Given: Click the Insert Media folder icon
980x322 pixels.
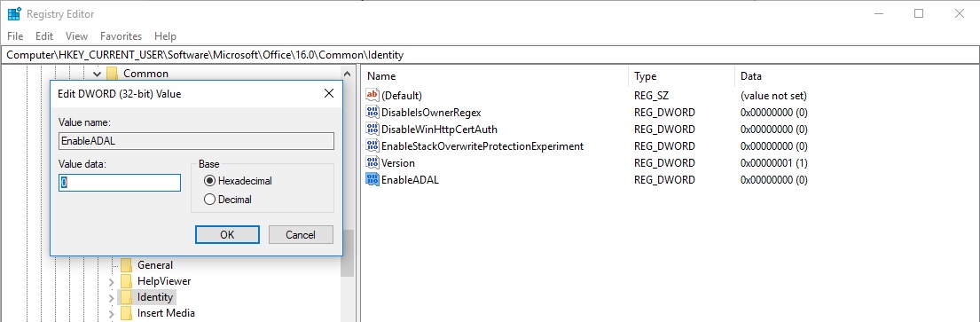Looking at the screenshot, I should coord(126,313).
